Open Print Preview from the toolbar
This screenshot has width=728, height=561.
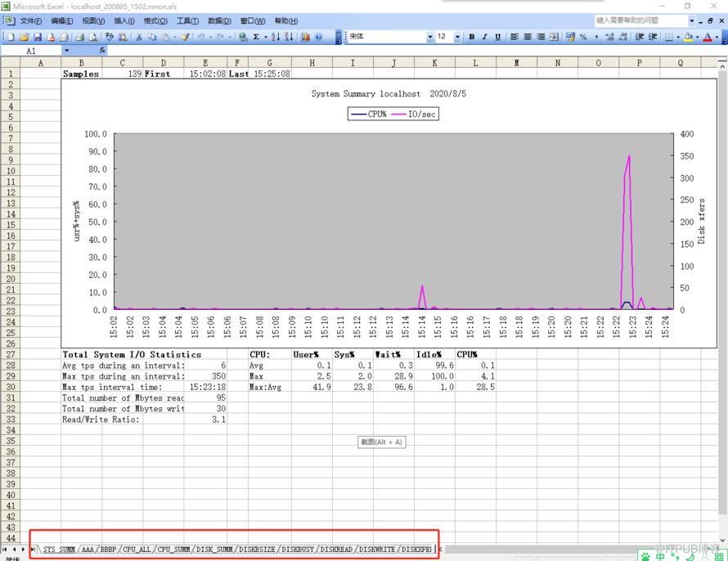pos(93,37)
